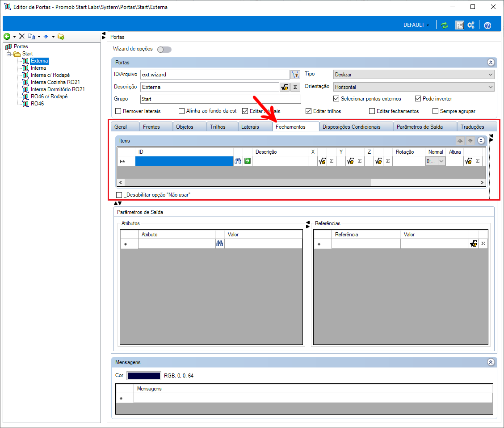Enable Editar fechamentos checkbox
Image resolution: width=504 pixels, height=428 pixels.
372,111
